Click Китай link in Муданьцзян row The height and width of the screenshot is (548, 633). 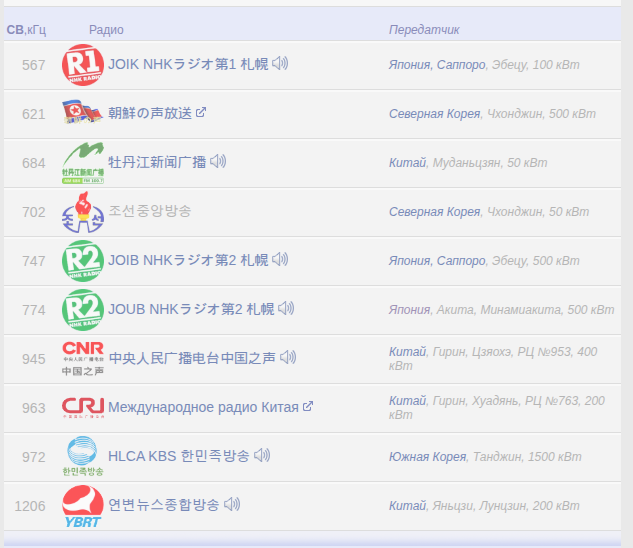[407, 163]
